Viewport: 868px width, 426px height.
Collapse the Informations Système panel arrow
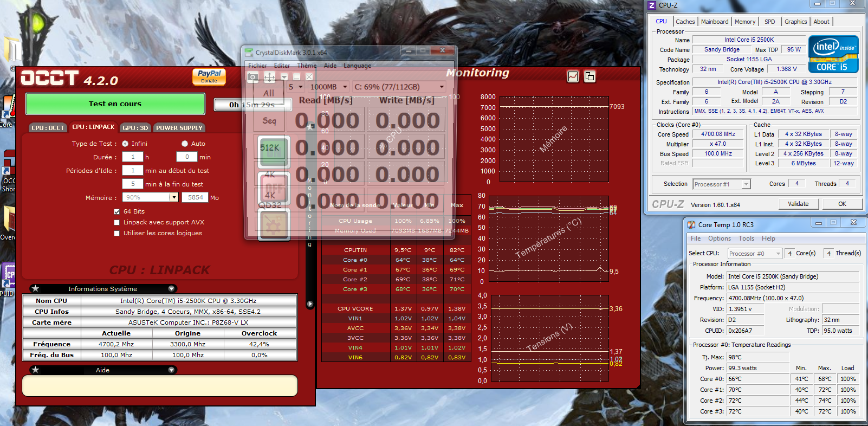(x=171, y=289)
